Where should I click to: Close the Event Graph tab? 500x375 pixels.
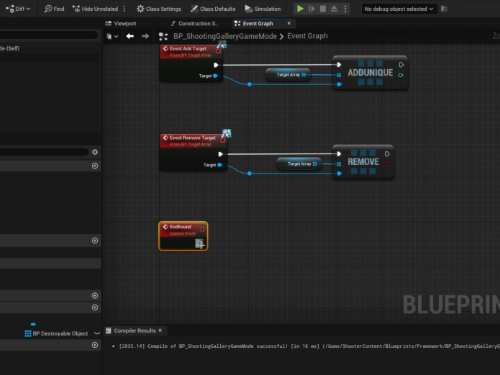coord(289,23)
